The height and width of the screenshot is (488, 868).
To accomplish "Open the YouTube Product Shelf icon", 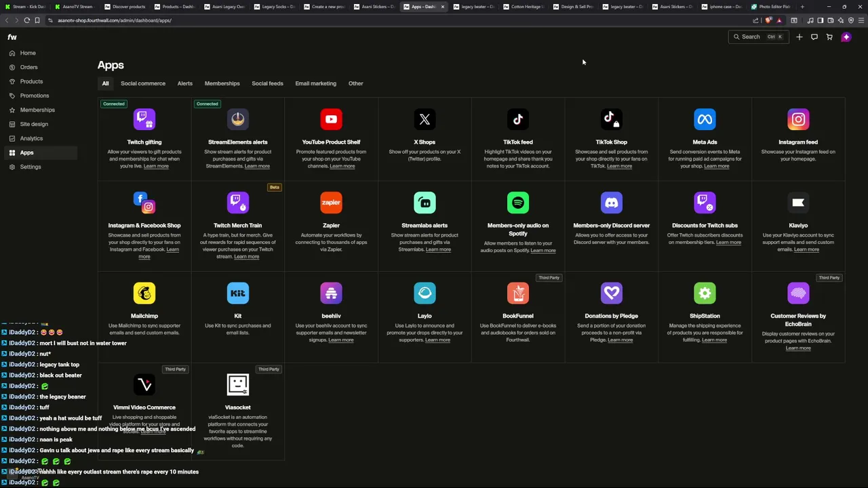I will point(331,119).
